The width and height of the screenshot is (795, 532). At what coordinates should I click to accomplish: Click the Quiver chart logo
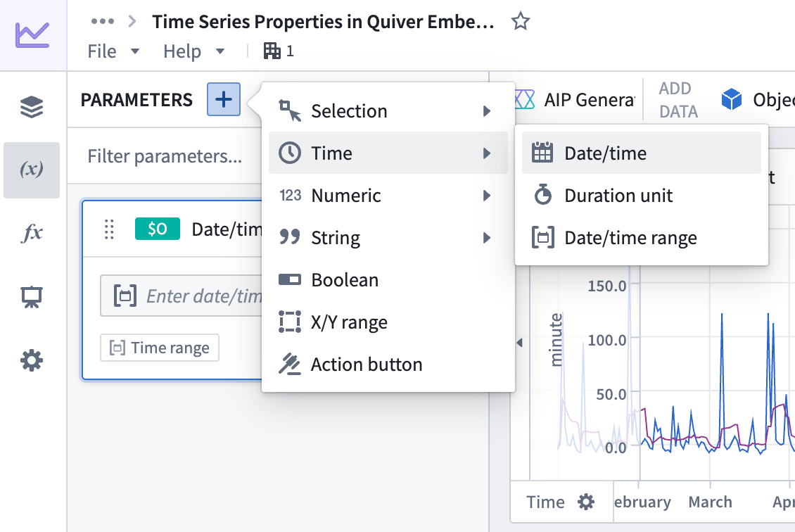tap(32, 35)
